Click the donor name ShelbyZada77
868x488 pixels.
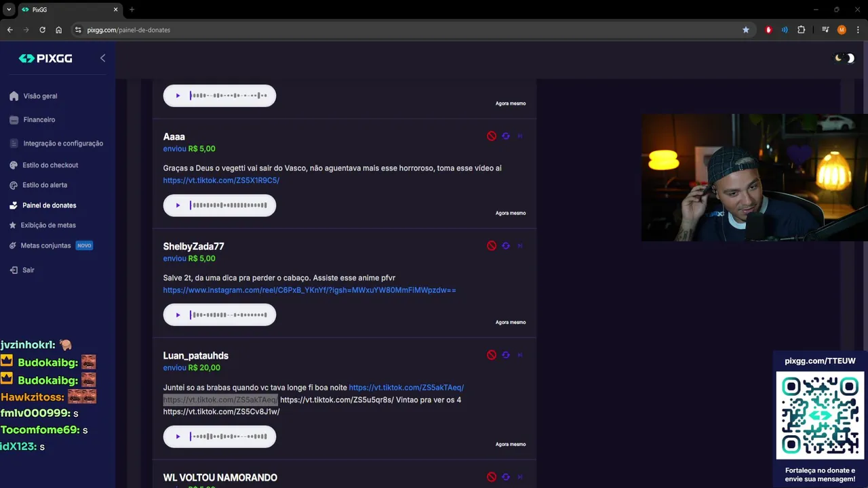[193, 247]
